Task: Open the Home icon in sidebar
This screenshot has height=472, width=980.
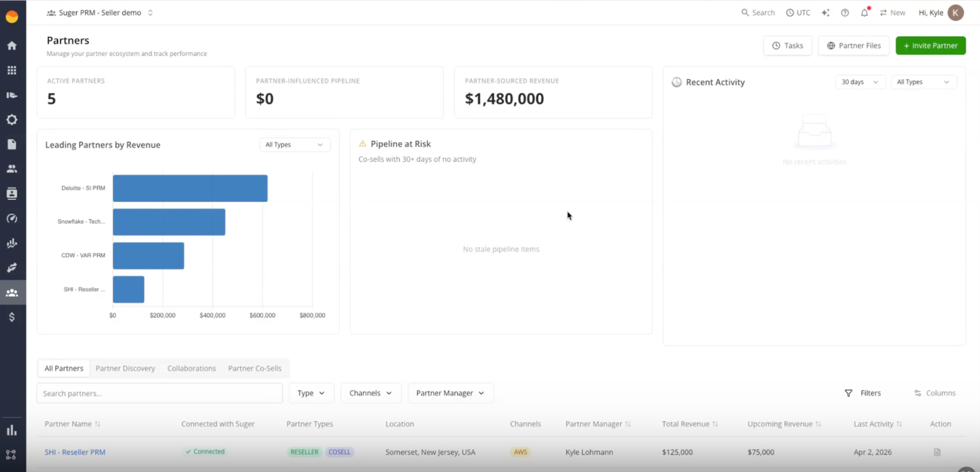Action: coord(12,45)
